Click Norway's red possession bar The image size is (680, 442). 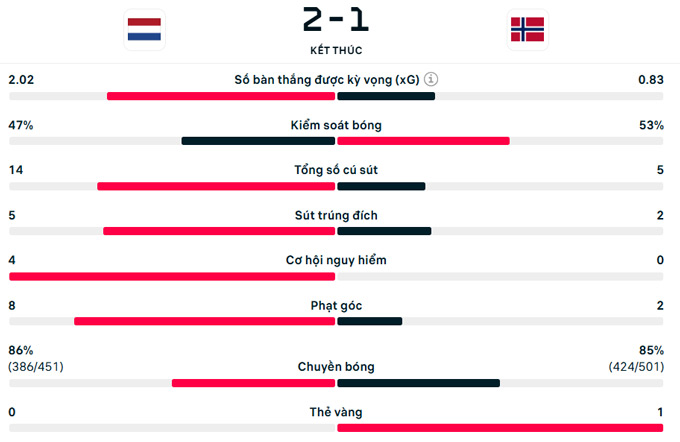click(423, 141)
